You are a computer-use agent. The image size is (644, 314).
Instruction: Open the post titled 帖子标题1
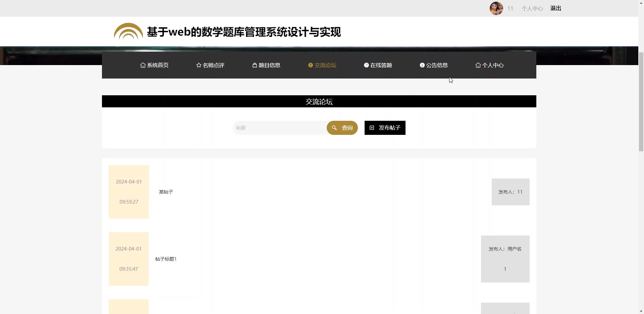166,259
